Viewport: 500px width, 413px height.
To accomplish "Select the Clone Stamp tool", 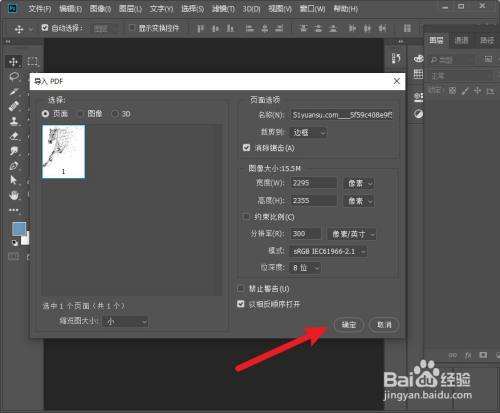I will [14, 121].
